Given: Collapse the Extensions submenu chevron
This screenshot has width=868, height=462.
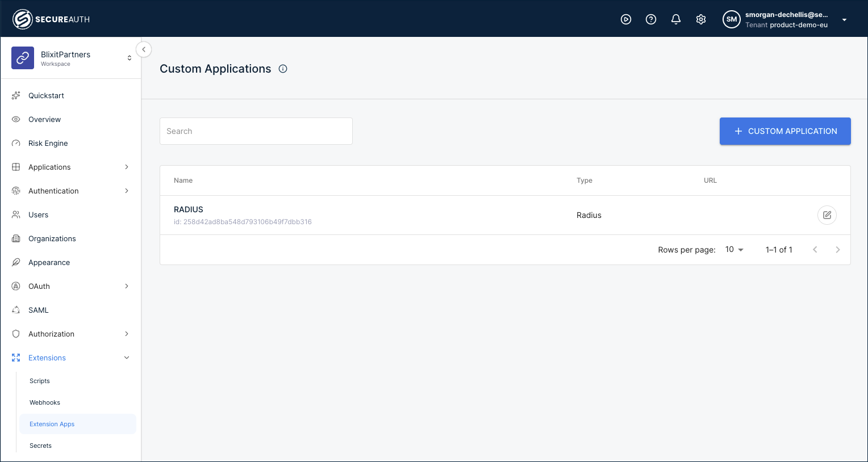Looking at the screenshot, I should [127, 358].
